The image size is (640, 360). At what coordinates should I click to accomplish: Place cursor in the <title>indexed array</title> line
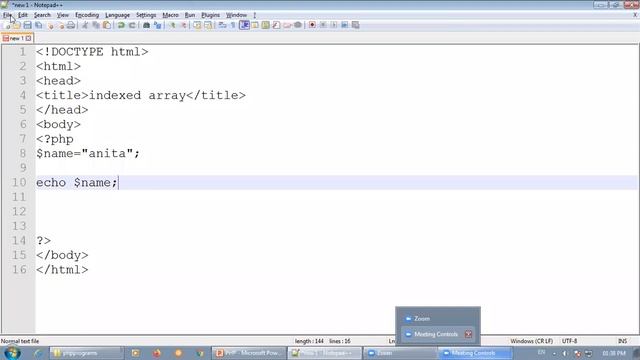point(141,96)
